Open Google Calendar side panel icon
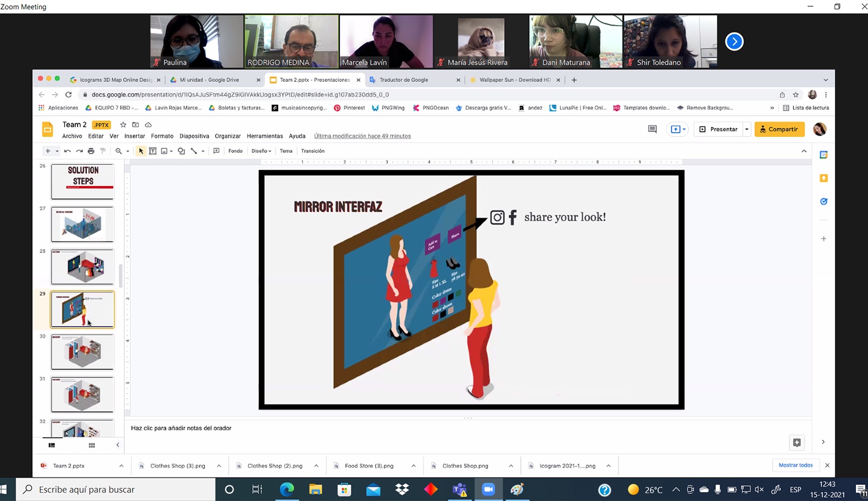The image size is (868, 501). click(823, 155)
